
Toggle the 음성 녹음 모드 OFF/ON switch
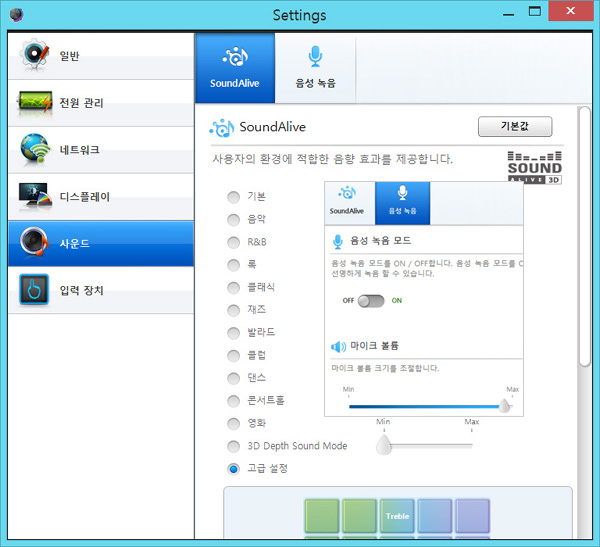tap(371, 301)
